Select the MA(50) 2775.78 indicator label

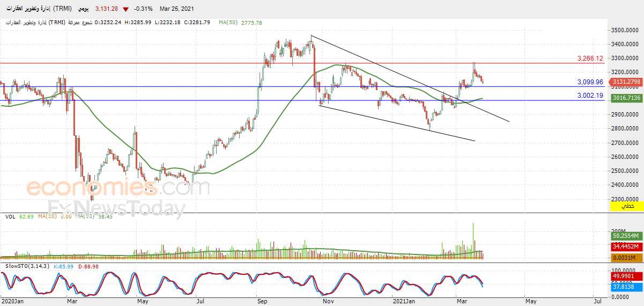240,23
